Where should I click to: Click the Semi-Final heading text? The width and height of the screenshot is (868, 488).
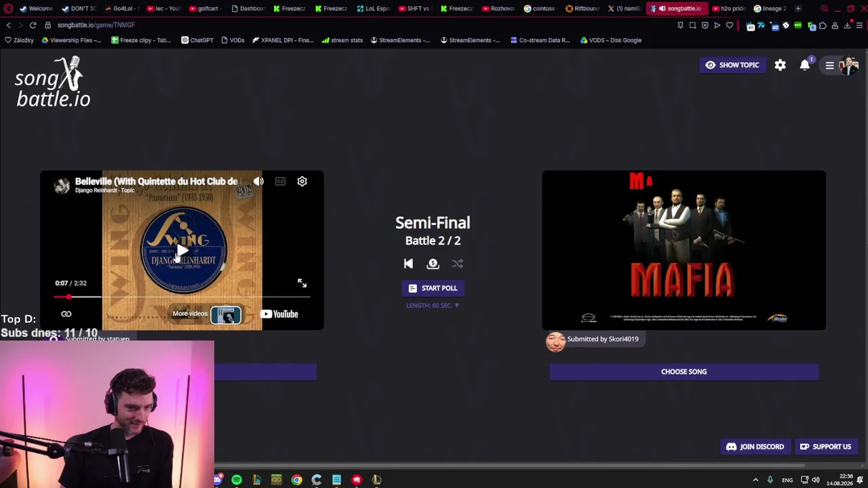point(433,223)
